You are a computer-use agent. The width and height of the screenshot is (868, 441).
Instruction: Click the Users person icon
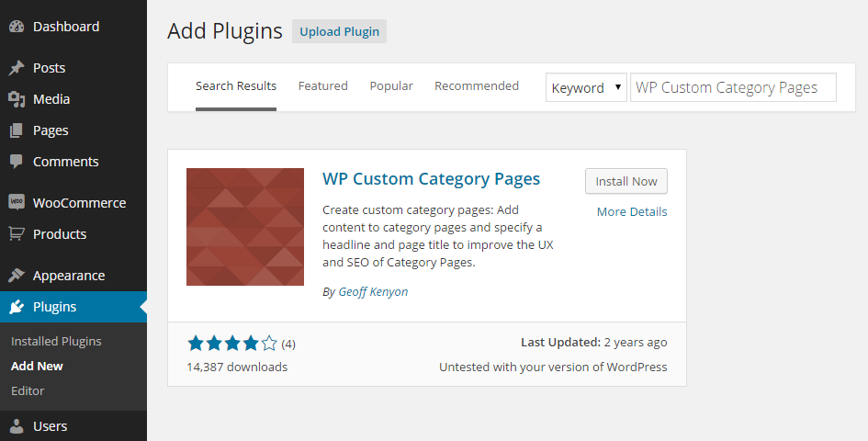[17, 426]
